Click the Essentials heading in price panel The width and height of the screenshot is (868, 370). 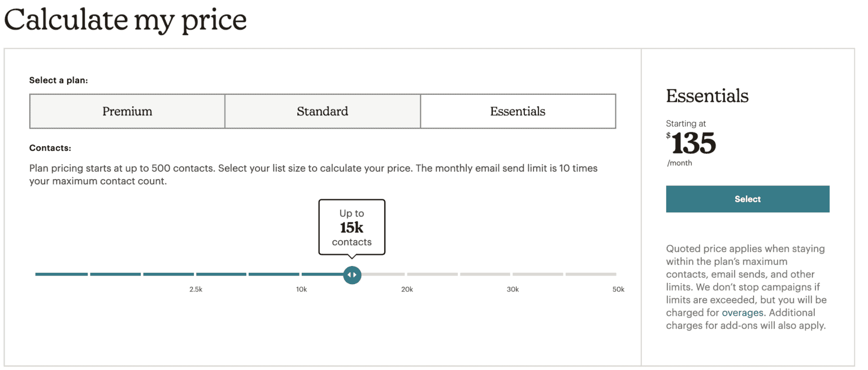coord(708,96)
